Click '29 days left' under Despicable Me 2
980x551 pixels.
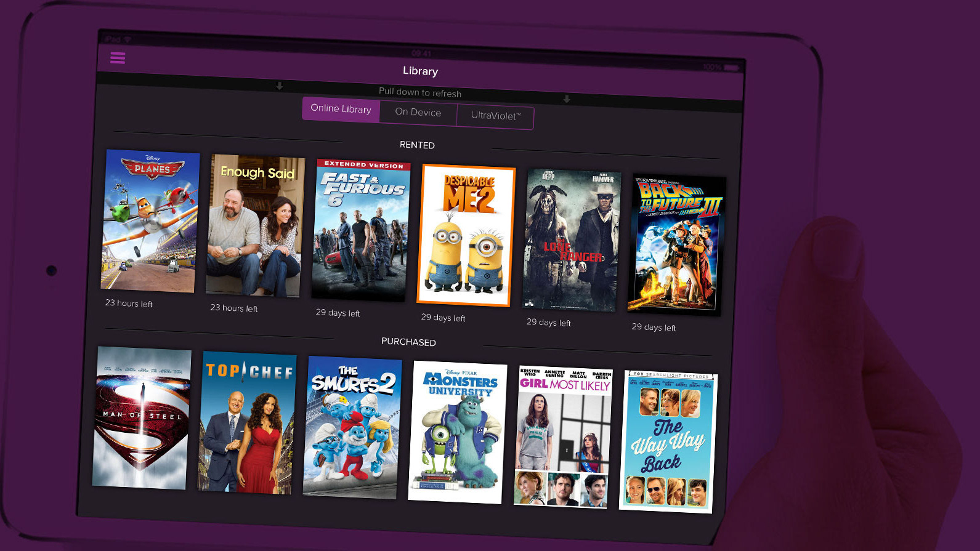(443, 318)
